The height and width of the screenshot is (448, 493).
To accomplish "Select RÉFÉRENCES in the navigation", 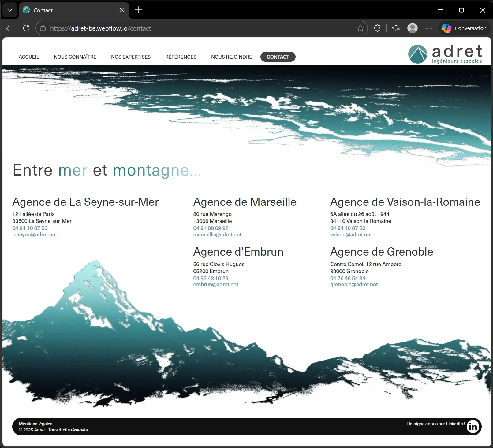I will [181, 57].
